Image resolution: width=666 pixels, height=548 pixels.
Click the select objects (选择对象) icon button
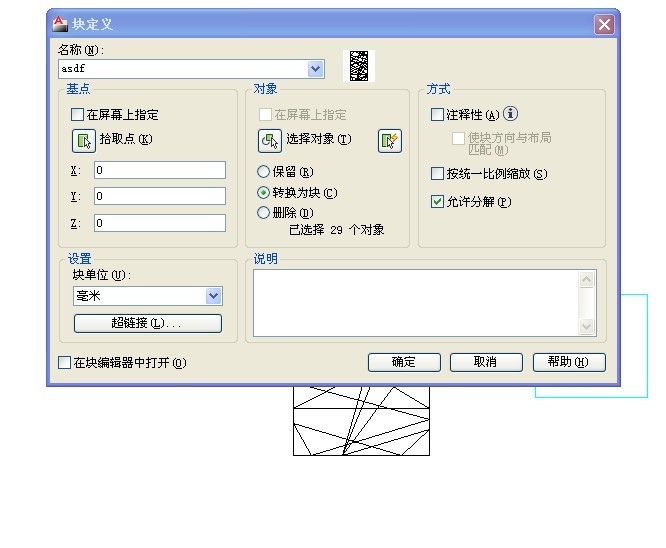[270, 141]
